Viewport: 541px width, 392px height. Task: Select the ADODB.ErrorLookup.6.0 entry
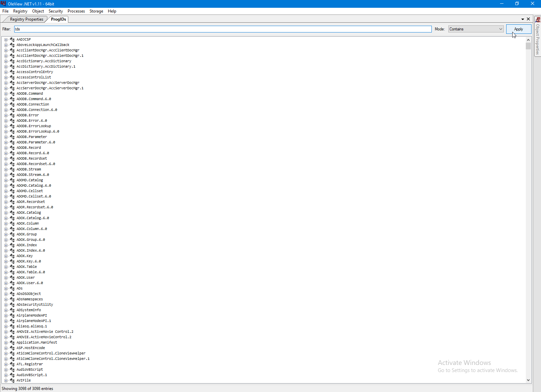38,132
